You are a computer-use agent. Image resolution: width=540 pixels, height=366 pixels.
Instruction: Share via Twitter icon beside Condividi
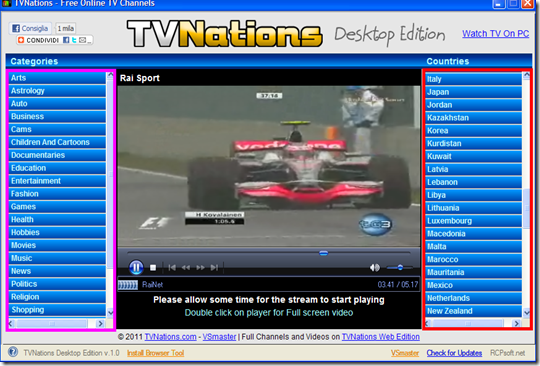tap(74, 40)
